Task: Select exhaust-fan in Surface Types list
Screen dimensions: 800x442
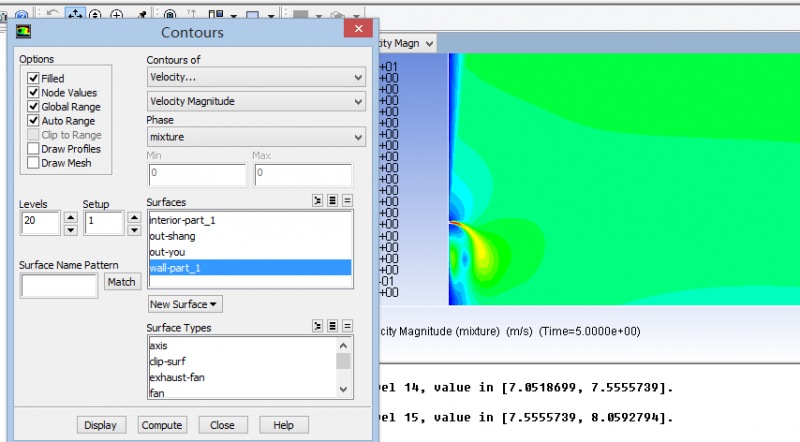Action: coord(242,377)
